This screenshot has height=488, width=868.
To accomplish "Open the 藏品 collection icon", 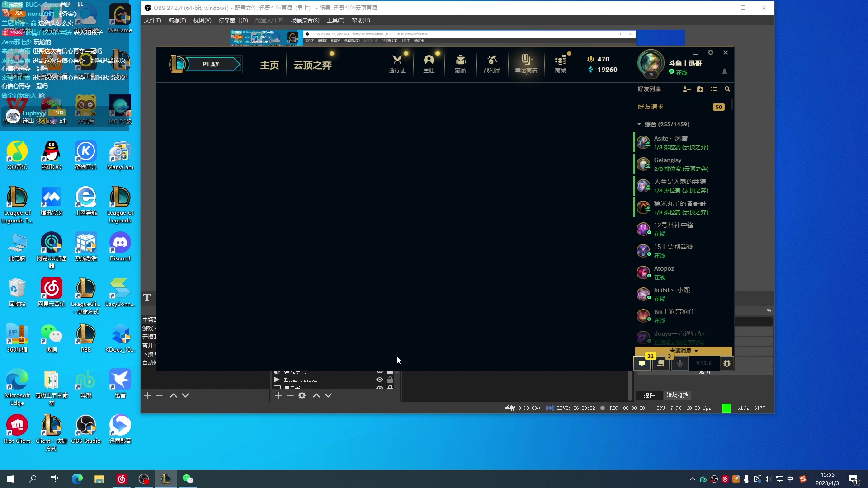I will point(460,64).
